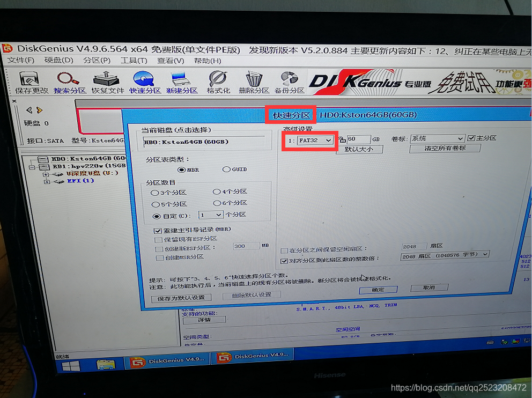The image size is (532, 398).
Task: Click Delete Default Settings (删除默认设置) button
Action: tap(252, 295)
